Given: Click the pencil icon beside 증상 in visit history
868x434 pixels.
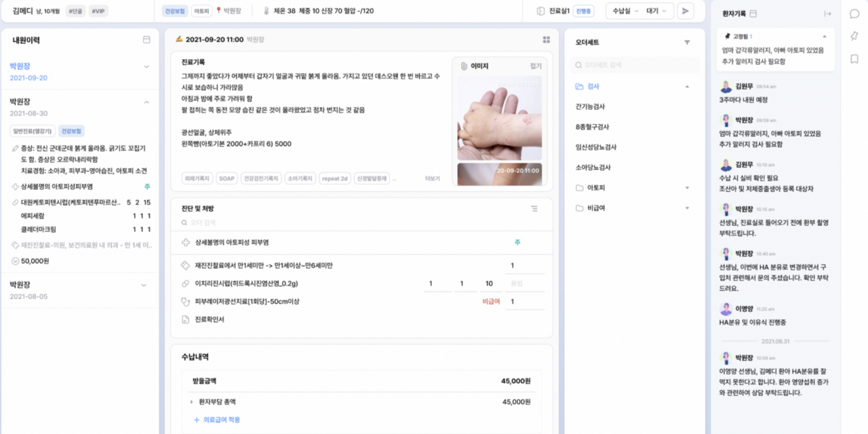Looking at the screenshot, I should click(x=15, y=148).
